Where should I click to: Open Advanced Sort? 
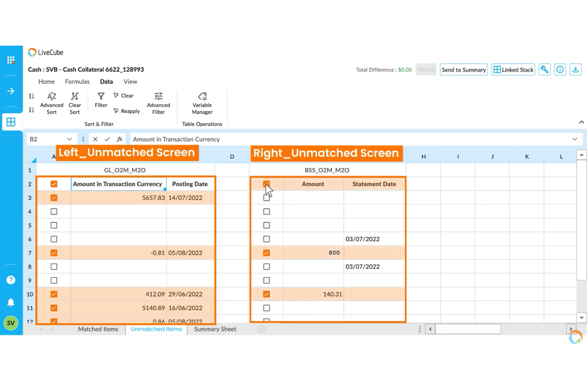(52, 103)
